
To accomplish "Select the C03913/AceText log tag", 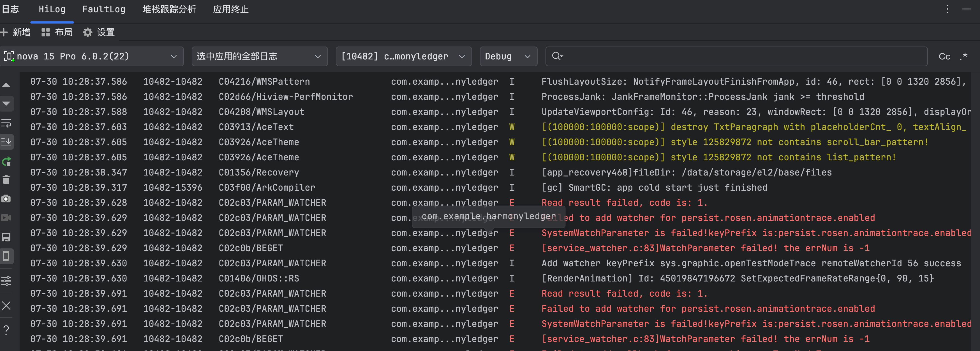I will click(256, 127).
